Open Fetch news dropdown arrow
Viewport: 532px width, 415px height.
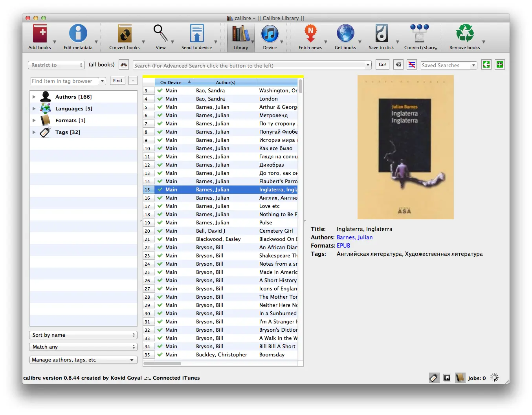point(326,42)
